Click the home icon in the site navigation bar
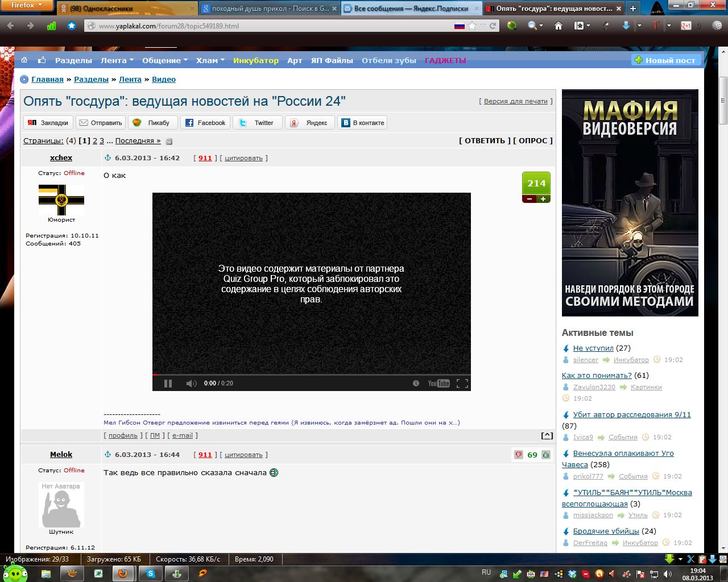728x582 pixels. coord(24,60)
